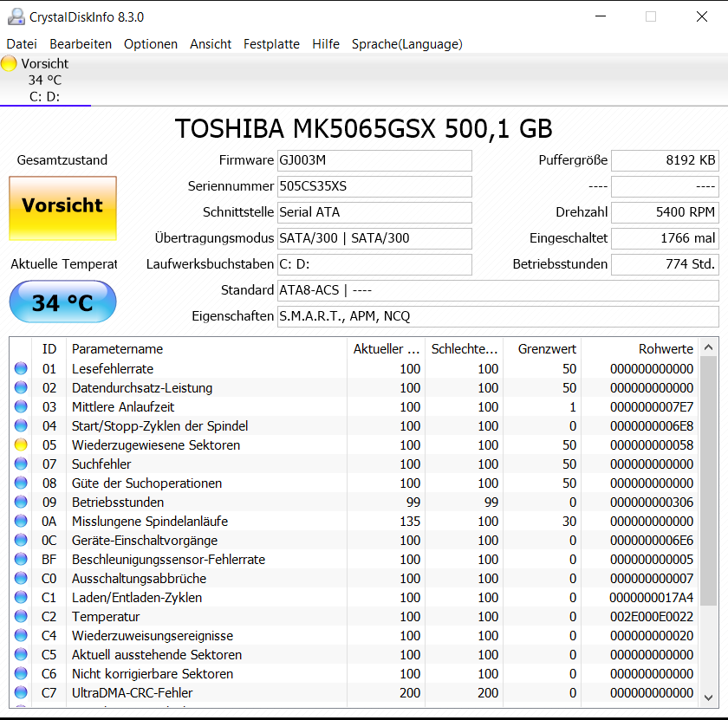Screen dimensions: 728x720
Task: Click the Standard field ATA8-ACS
Action: pyautogui.click(x=498, y=290)
